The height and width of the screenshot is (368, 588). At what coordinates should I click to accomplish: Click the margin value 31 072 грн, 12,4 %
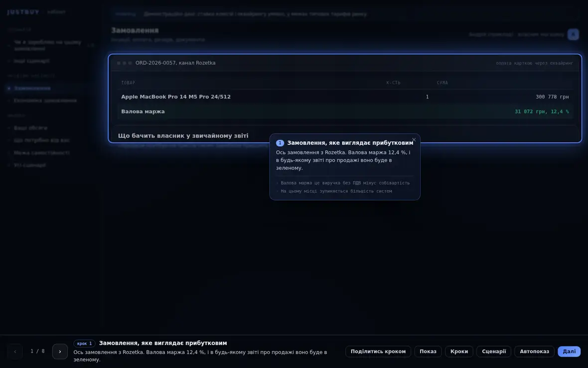542,111
